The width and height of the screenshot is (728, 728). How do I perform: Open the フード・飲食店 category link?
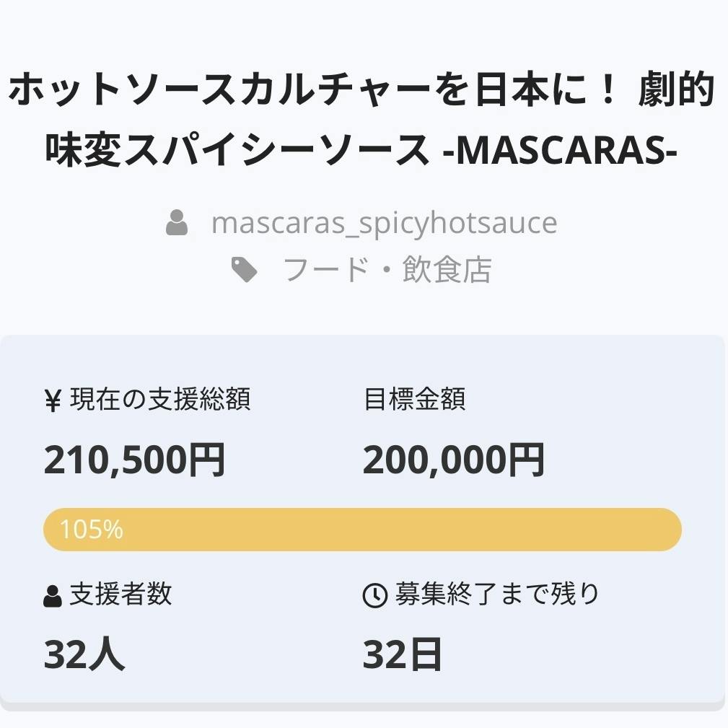387,270
